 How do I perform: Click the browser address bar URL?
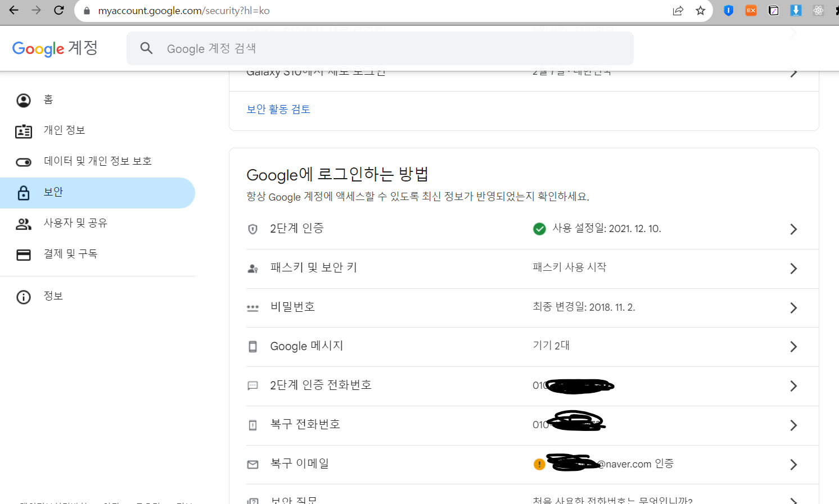184,11
